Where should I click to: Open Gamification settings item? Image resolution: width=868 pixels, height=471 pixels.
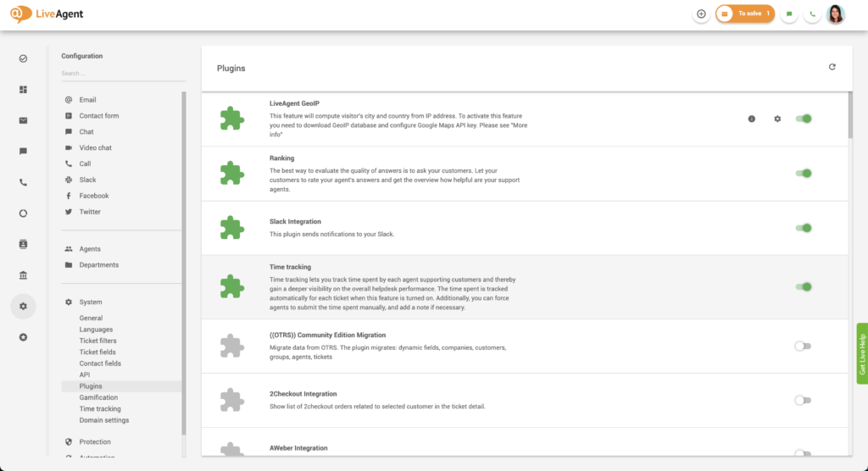[x=98, y=397]
